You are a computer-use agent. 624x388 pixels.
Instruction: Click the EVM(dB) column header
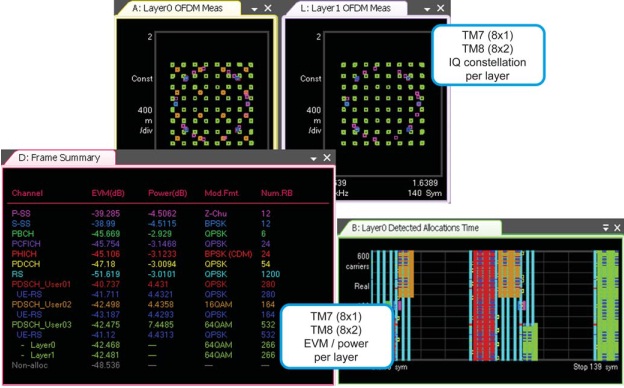pos(108,193)
